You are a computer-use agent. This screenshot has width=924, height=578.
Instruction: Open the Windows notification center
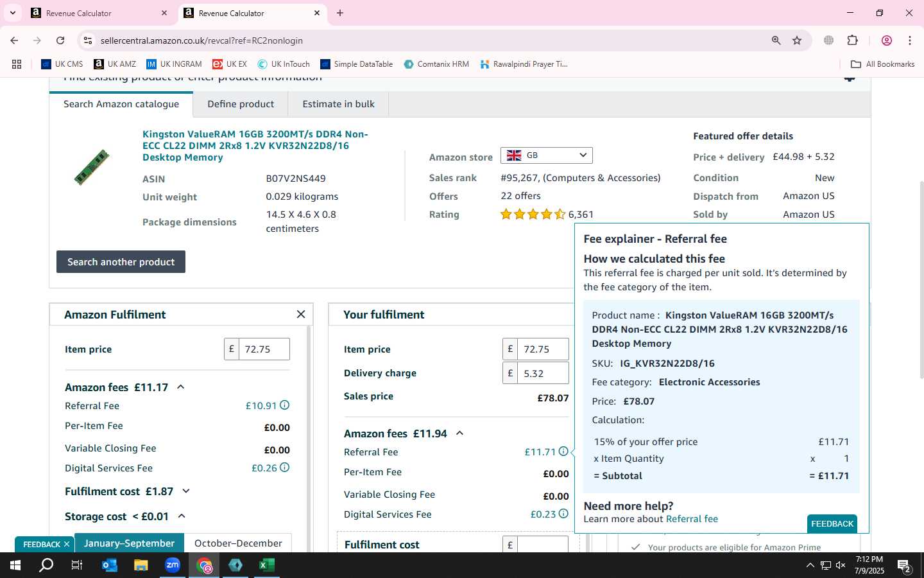point(904,566)
